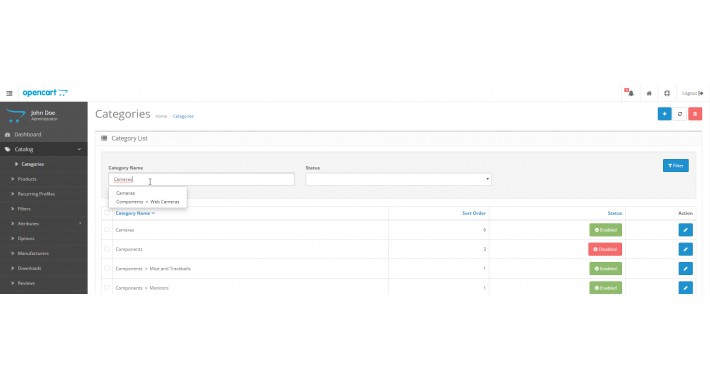Click the Filter button
710x380 pixels.
pos(676,165)
